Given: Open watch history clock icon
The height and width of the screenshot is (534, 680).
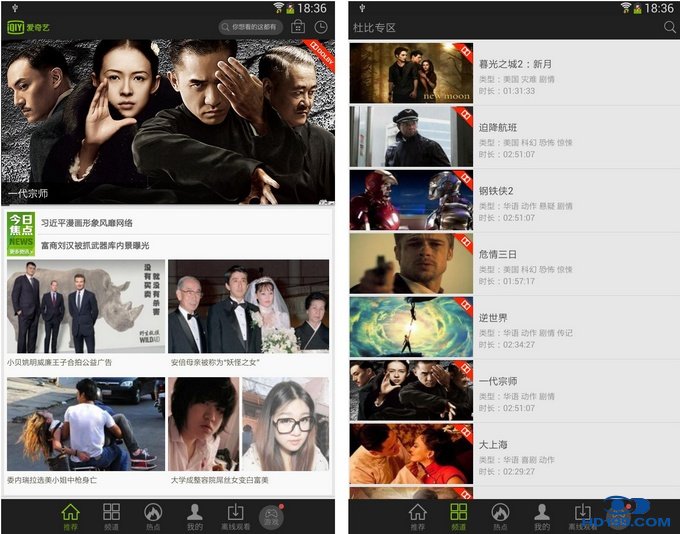Looking at the screenshot, I should pos(321,27).
